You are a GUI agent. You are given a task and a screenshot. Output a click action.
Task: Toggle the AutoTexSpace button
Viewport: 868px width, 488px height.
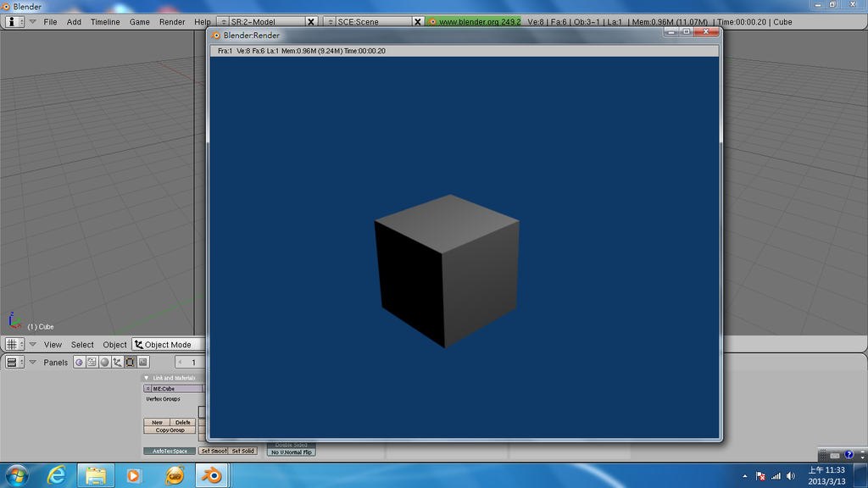pos(170,451)
